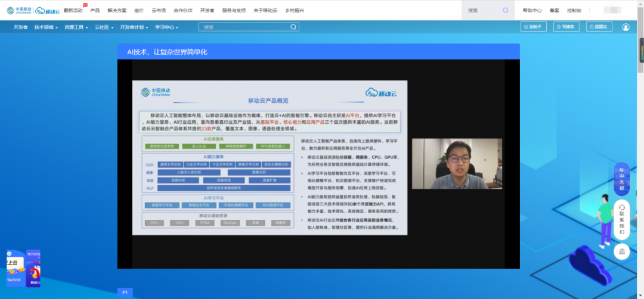The width and height of the screenshot is (644, 299).
Task: Open the 帮助中心 link
Action: [532, 10]
